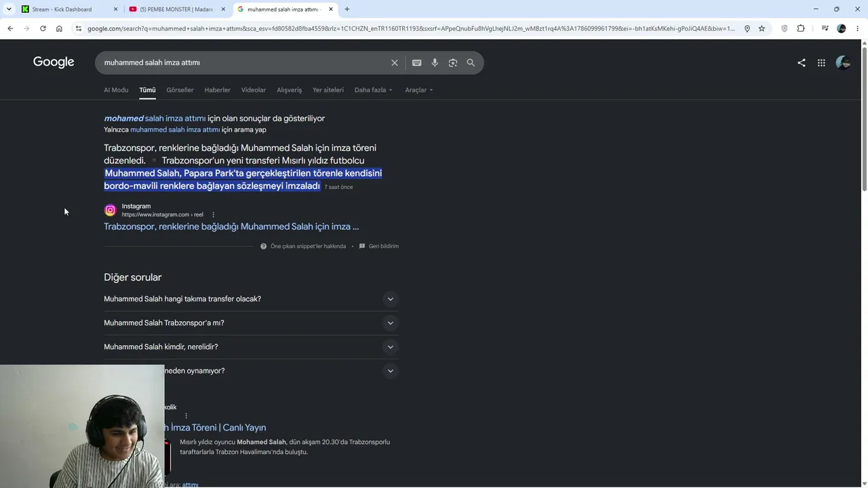Search by image with the camera icon

coord(453,62)
